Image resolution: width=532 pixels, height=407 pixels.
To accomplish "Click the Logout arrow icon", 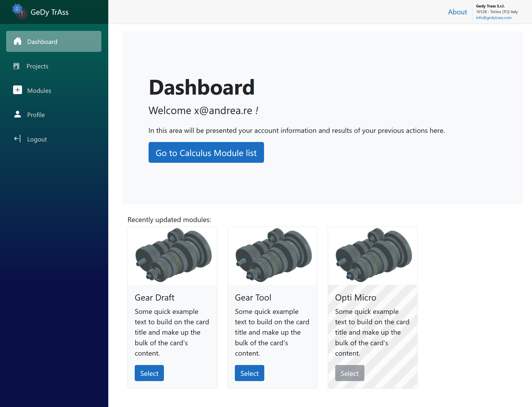I will point(17,139).
